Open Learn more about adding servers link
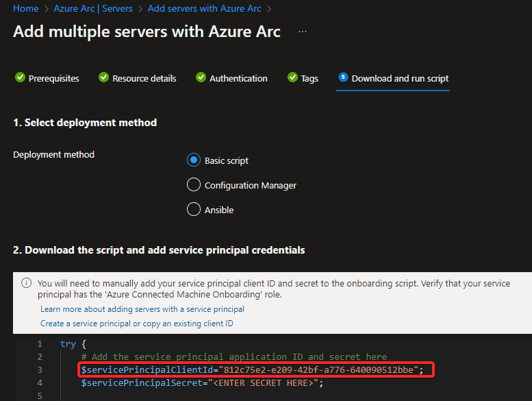532x401 pixels. click(142, 309)
